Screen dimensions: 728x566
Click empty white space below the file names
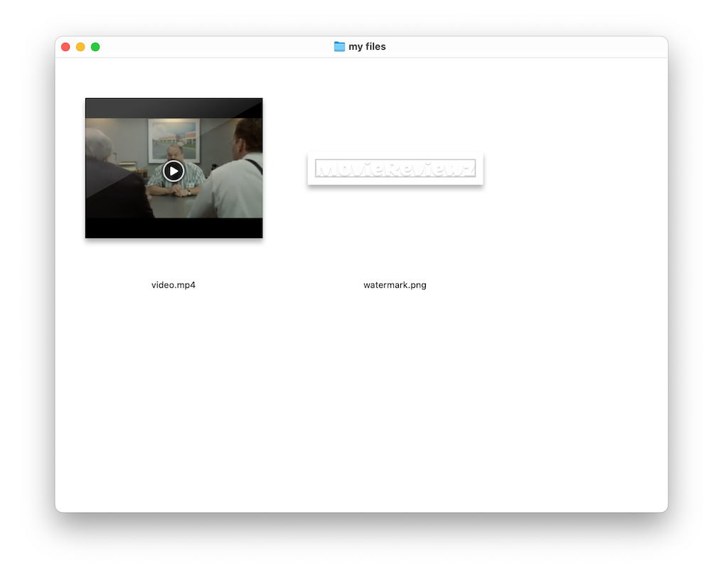click(x=355, y=398)
